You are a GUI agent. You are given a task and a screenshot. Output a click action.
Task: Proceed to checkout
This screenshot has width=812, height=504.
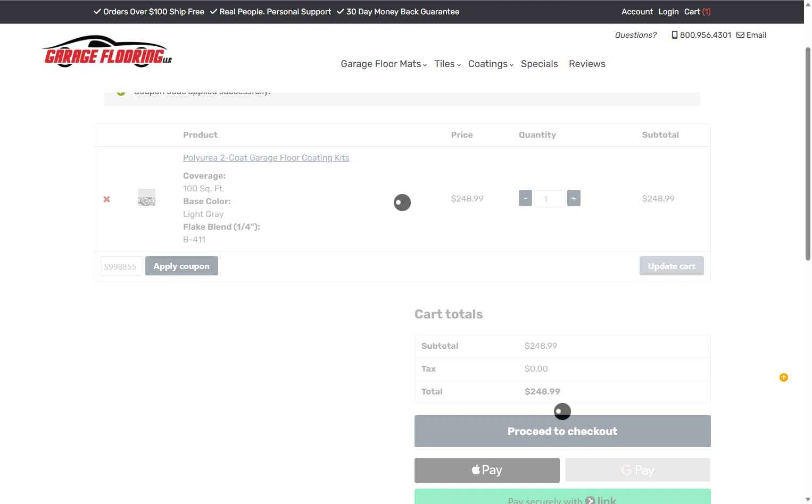pyautogui.click(x=562, y=431)
